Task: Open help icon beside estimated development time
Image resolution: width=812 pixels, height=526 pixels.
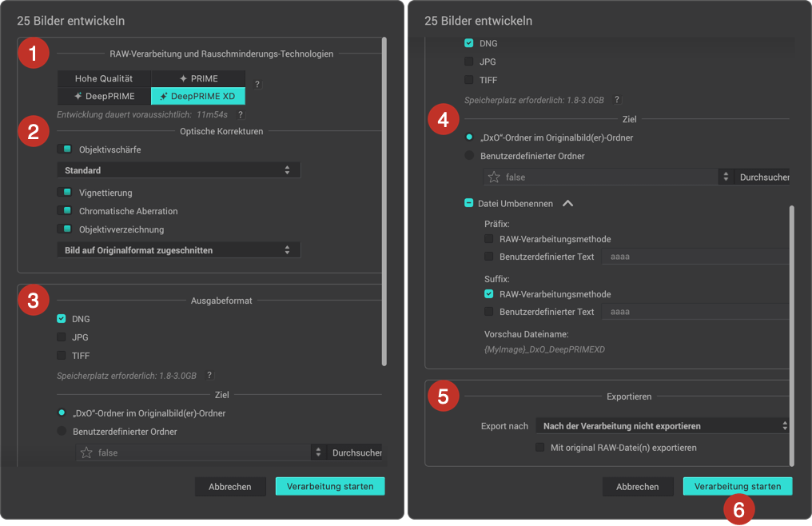Action: (x=241, y=114)
